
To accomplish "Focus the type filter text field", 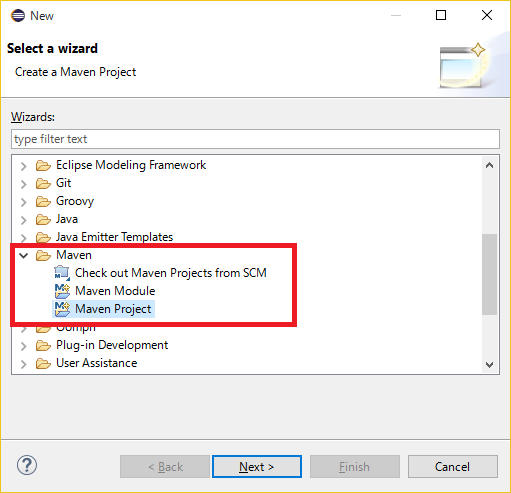I will [255, 139].
